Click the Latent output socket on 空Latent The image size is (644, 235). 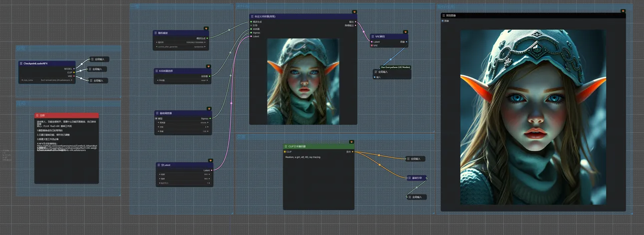click(212, 170)
